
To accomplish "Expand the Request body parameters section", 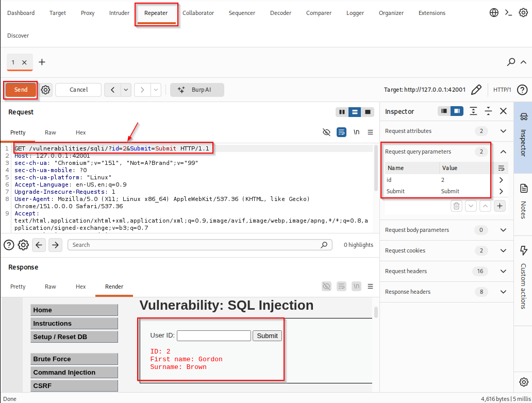I will 504,230.
